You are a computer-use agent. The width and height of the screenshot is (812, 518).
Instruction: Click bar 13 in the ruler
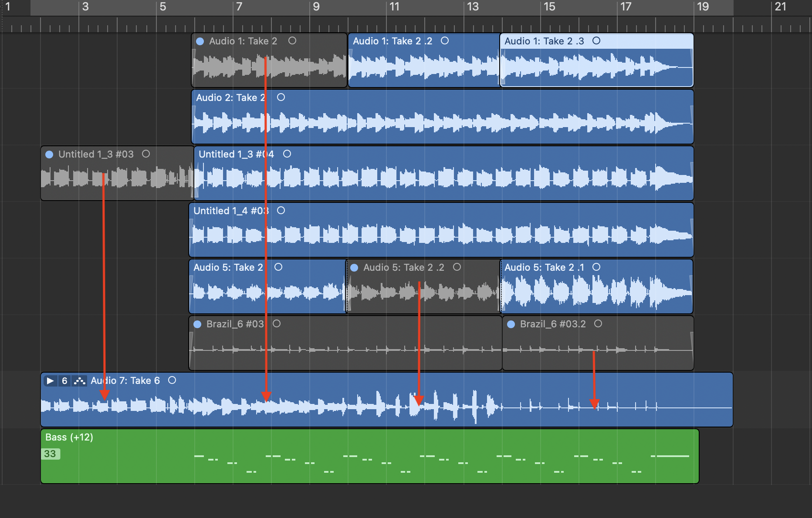coord(473,7)
